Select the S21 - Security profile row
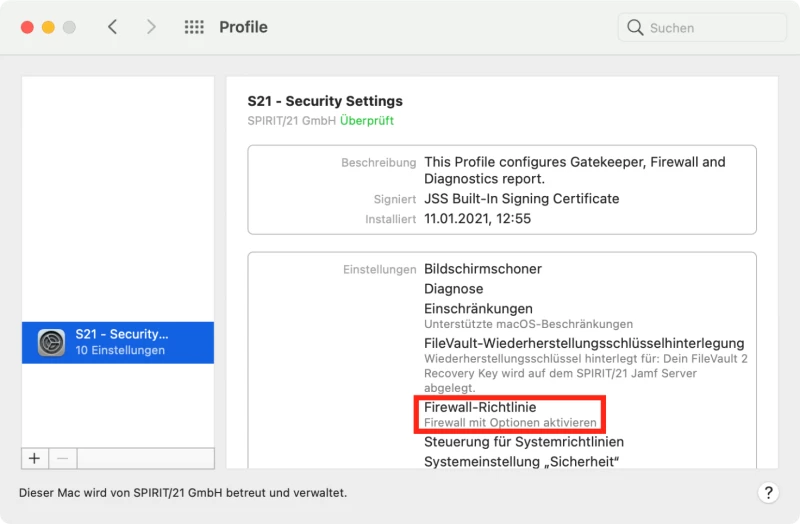 (118, 342)
